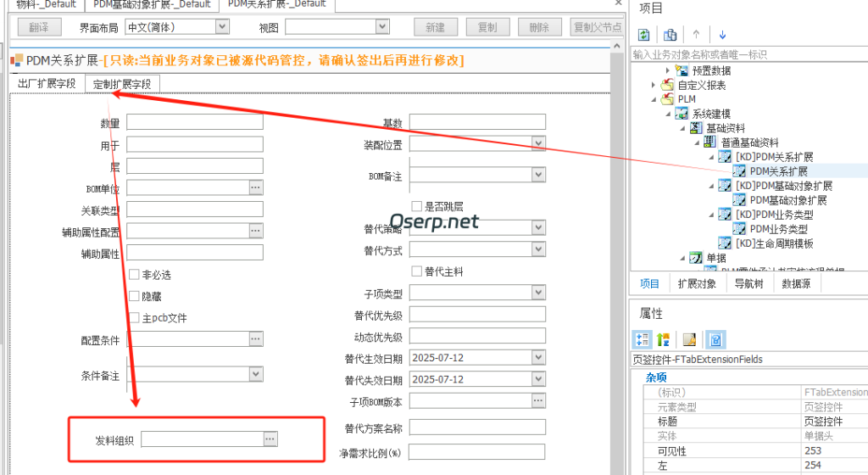Click the [KD]PDM基础对象扩展 node icon

pos(725,186)
